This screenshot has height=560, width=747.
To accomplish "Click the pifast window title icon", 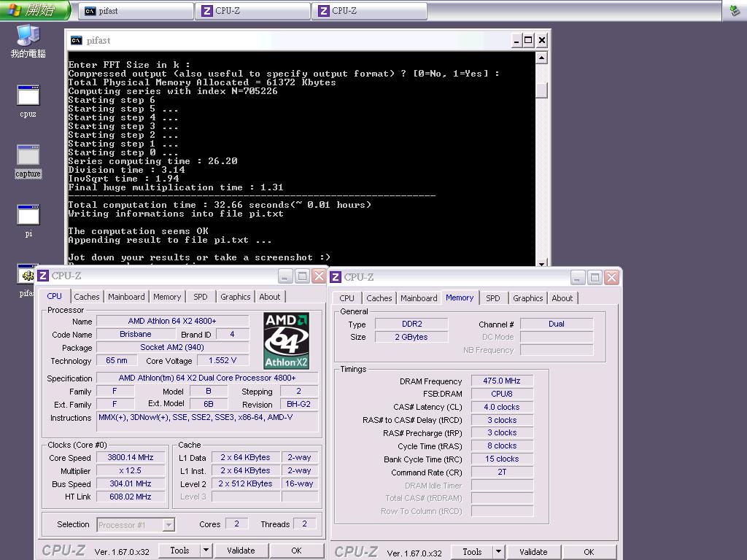I will pos(76,41).
